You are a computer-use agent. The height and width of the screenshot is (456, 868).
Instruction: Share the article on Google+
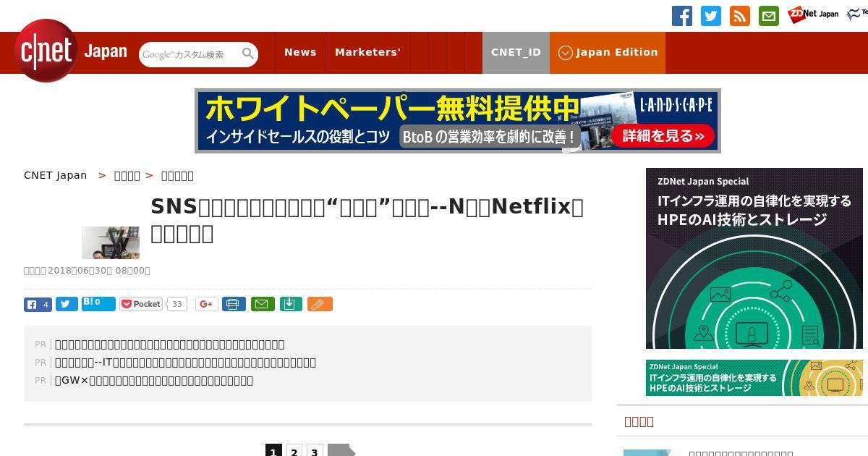(206, 304)
